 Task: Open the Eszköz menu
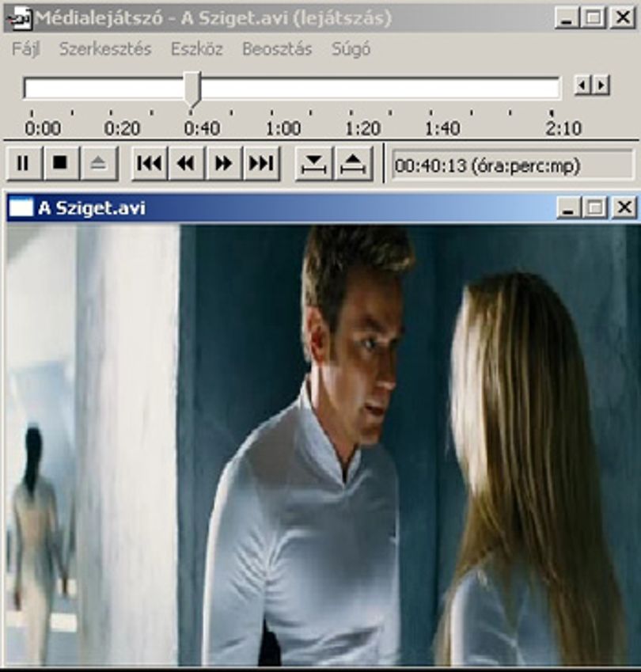click(x=197, y=49)
